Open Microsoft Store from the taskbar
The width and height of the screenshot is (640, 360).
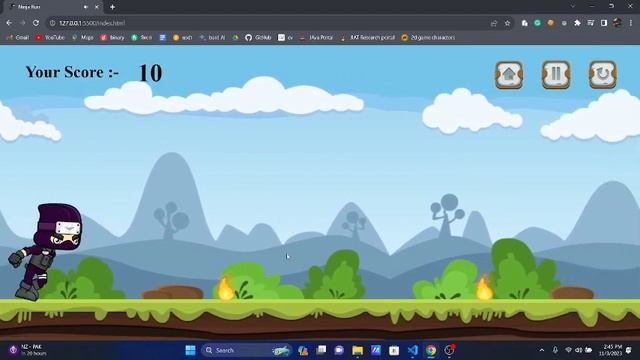(x=394, y=350)
